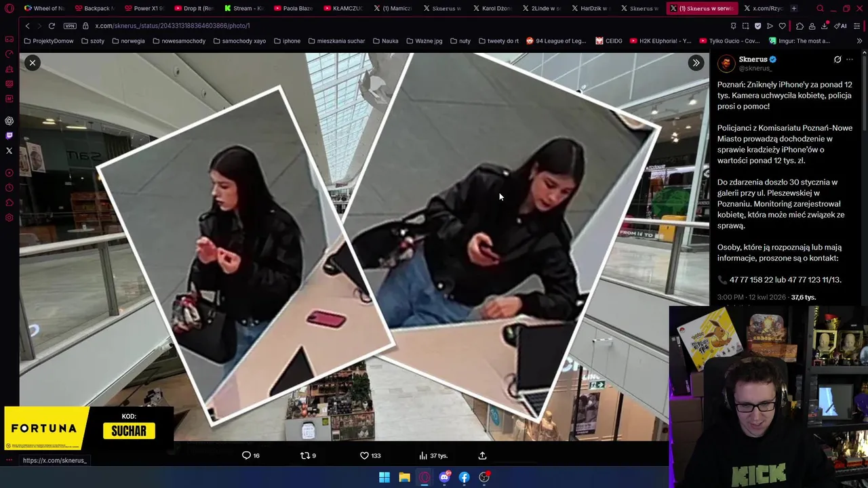Viewport: 868px width, 488px height.
Task: View tweet analytics icon showing 37 tys.
Action: [433, 455]
